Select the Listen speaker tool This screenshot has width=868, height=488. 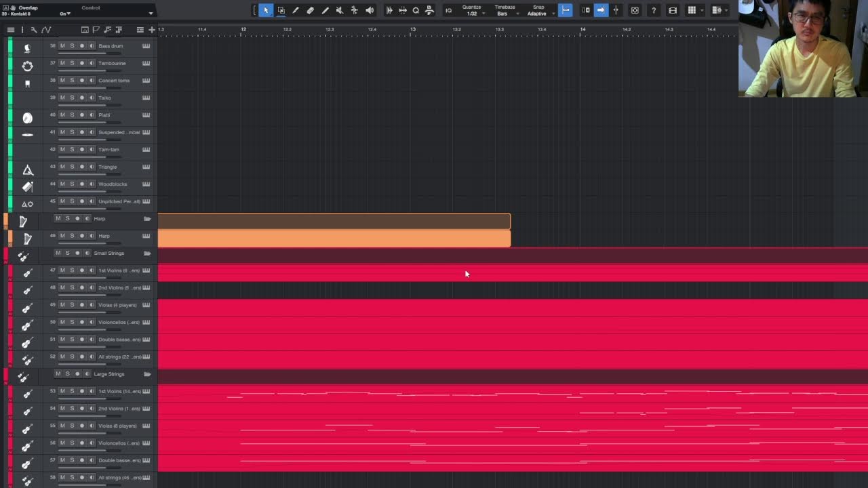click(x=370, y=10)
